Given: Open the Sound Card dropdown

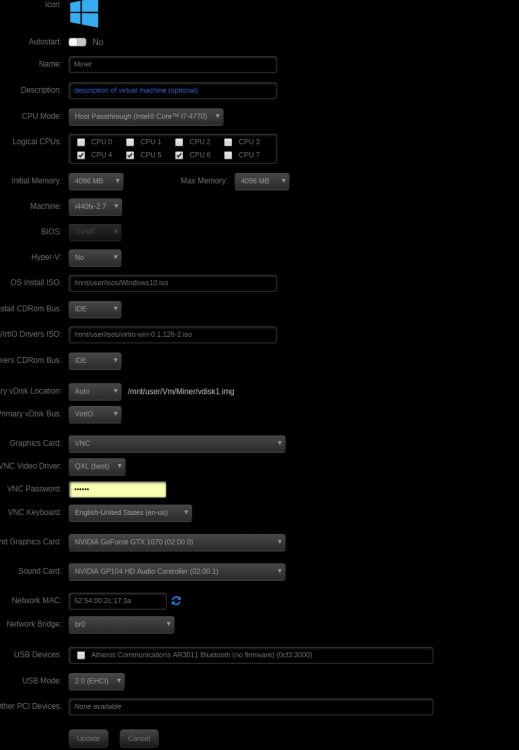Looking at the screenshot, I should (177, 572).
